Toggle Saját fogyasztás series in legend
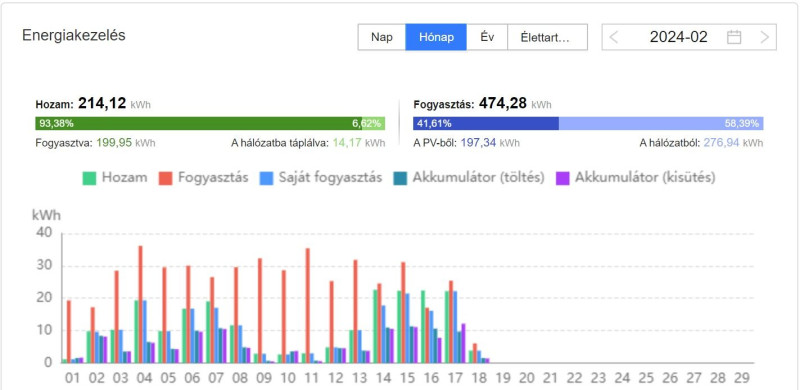 (320, 178)
